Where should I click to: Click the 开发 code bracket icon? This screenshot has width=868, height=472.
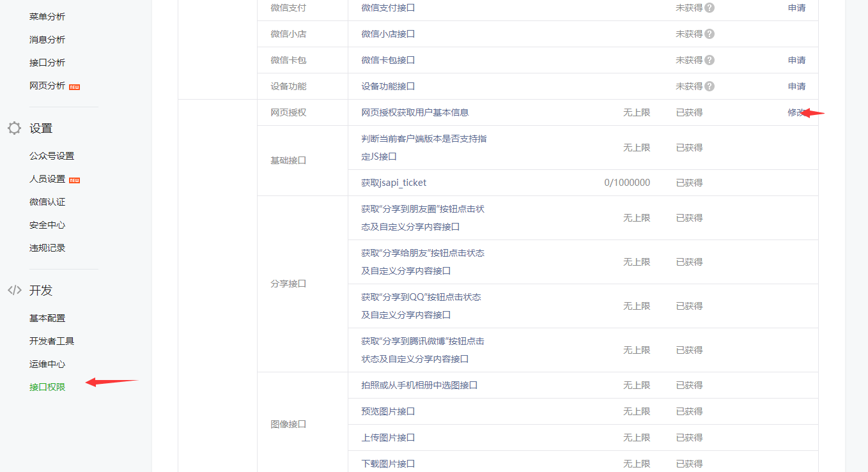click(x=15, y=291)
